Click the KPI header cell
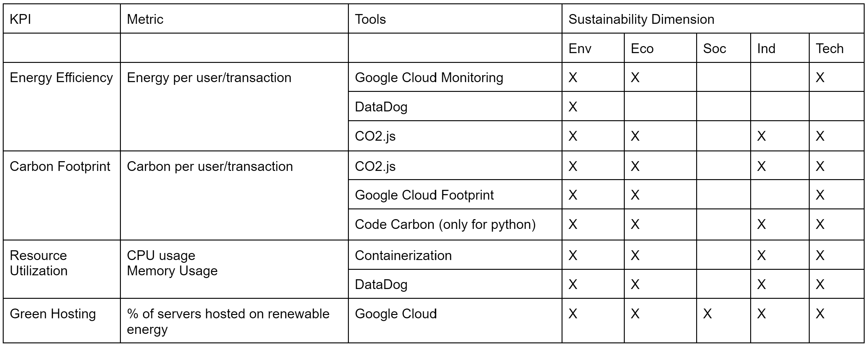Image resolution: width=868 pixels, height=347 pixels. pos(62,19)
